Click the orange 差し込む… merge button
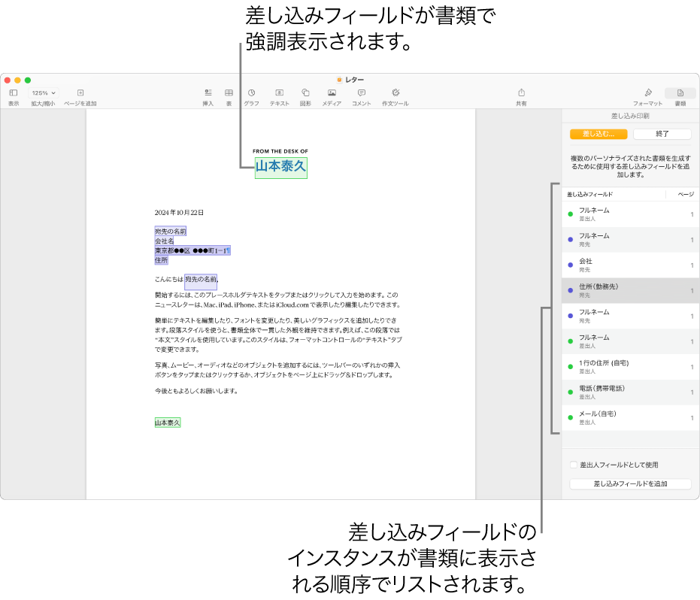The height and width of the screenshot is (600, 700). [598, 134]
